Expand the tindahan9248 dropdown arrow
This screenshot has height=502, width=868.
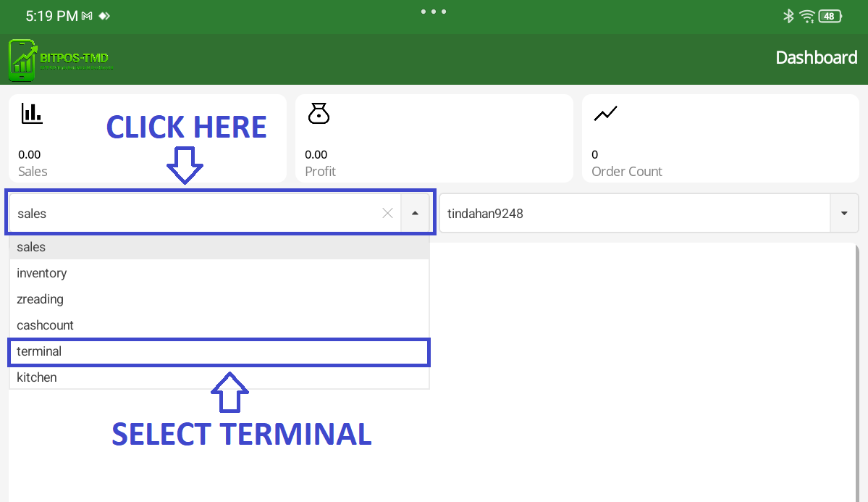coord(844,213)
